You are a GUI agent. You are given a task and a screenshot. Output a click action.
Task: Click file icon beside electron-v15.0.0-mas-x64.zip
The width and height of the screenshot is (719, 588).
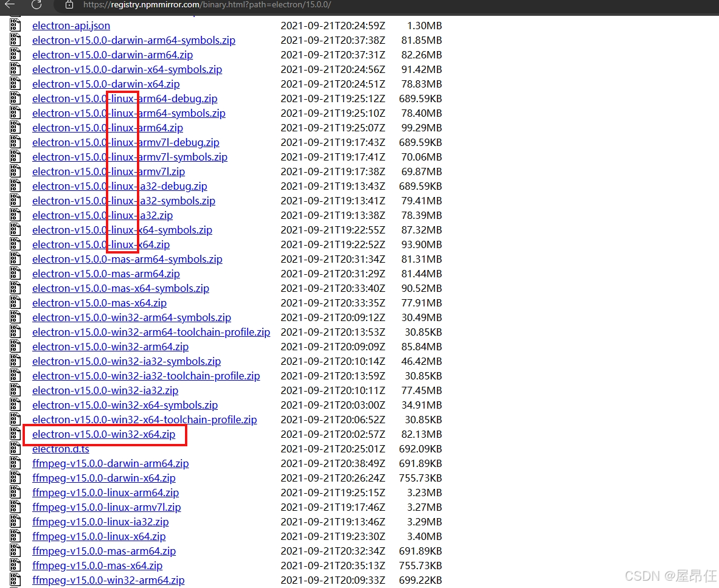point(15,302)
